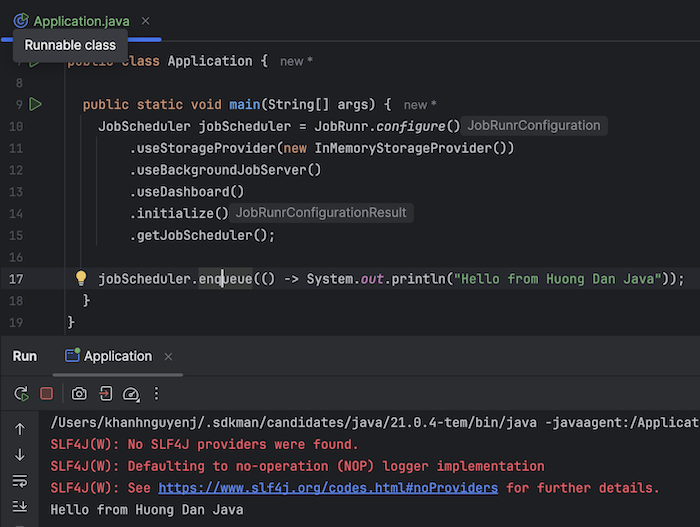Click line number 10 in gutter
The width and height of the screenshot is (700, 527).
click(x=16, y=127)
